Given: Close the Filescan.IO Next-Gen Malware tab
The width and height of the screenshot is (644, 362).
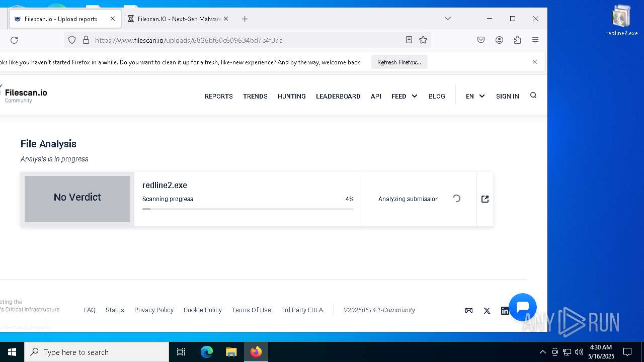Looking at the screenshot, I should 226,19.
